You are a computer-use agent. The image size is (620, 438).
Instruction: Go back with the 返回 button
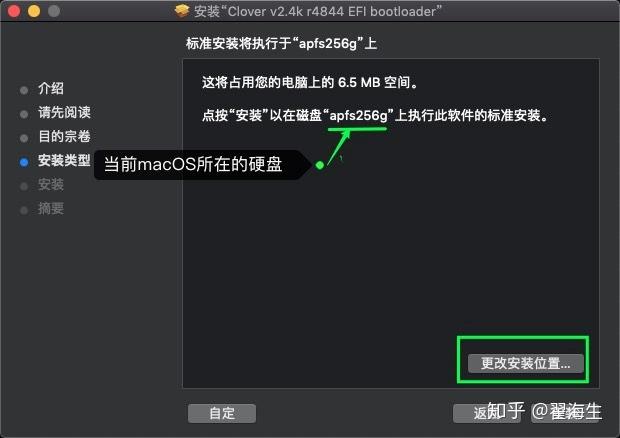tap(487, 413)
